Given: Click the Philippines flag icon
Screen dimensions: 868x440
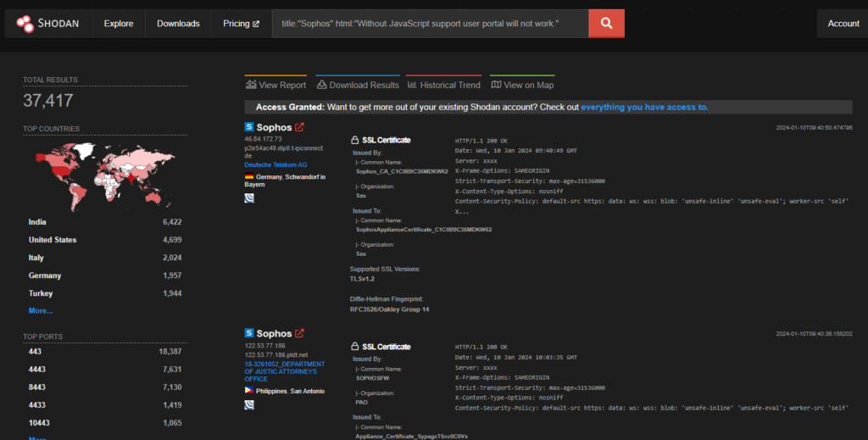Looking at the screenshot, I should click(x=249, y=391).
